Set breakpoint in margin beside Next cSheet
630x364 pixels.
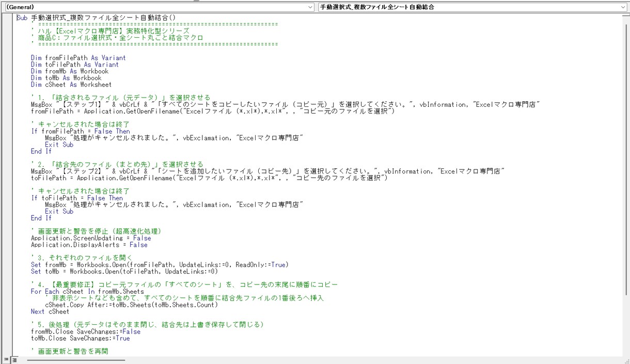coord(8,311)
